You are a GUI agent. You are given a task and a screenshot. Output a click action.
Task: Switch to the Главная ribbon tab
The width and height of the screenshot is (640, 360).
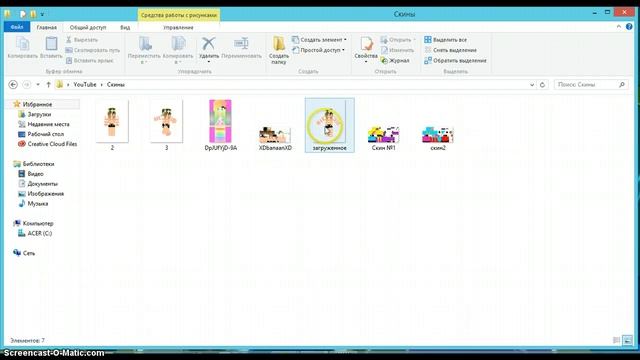tap(47, 27)
